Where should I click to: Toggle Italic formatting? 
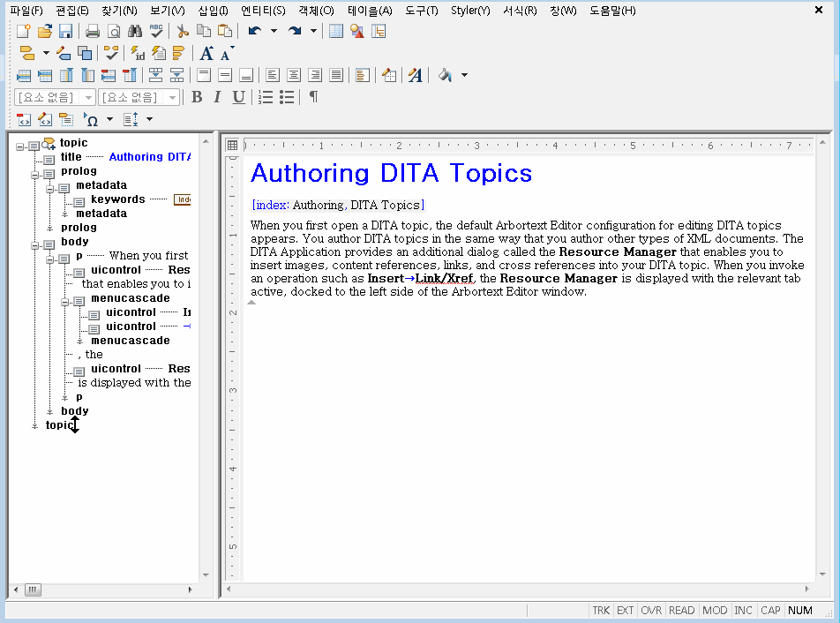[x=217, y=97]
